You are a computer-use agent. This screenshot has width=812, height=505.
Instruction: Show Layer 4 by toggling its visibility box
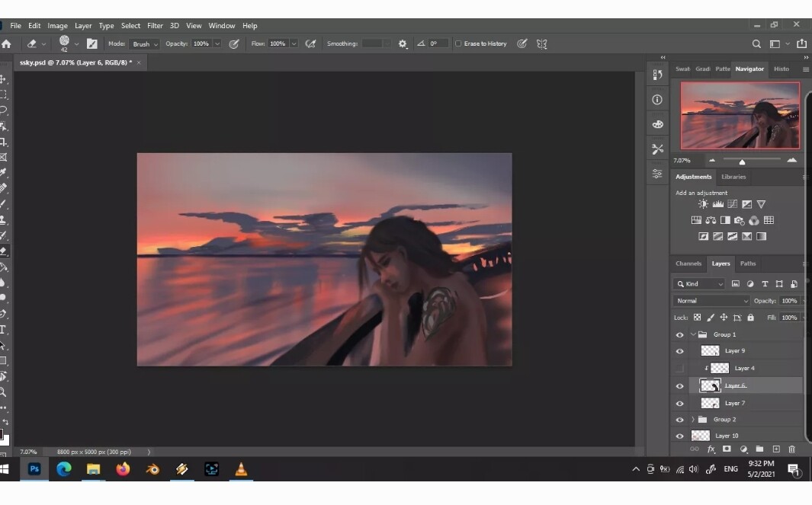(x=679, y=368)
